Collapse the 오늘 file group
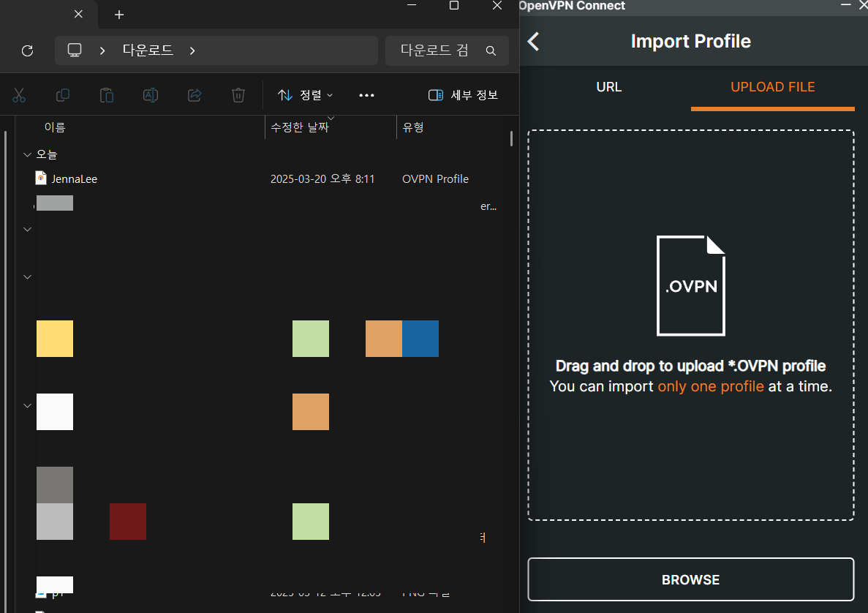868x613 pixels. point(27,154)
